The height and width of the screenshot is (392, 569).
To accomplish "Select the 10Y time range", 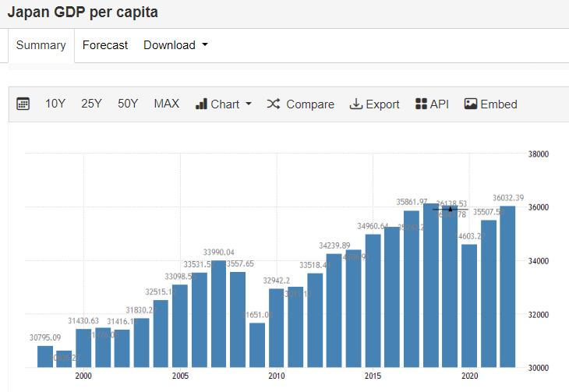I will click(55, 104).
